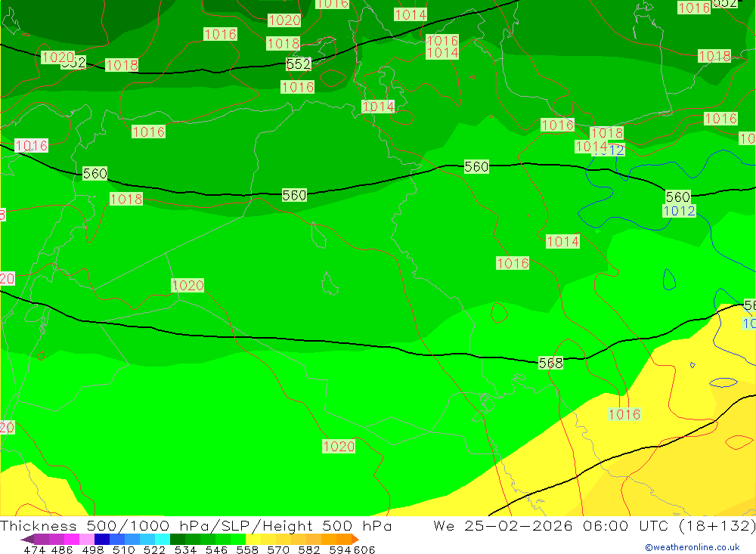Click the legend scale value 558
This screenshot has height=554, width=756.
[x=247, y=549]
